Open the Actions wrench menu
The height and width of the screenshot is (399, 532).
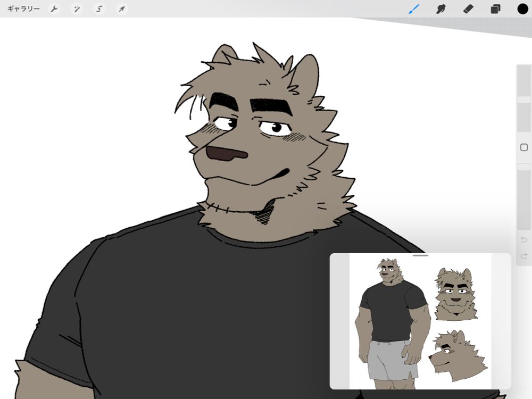pyautogui.click(x=54, y=9)
